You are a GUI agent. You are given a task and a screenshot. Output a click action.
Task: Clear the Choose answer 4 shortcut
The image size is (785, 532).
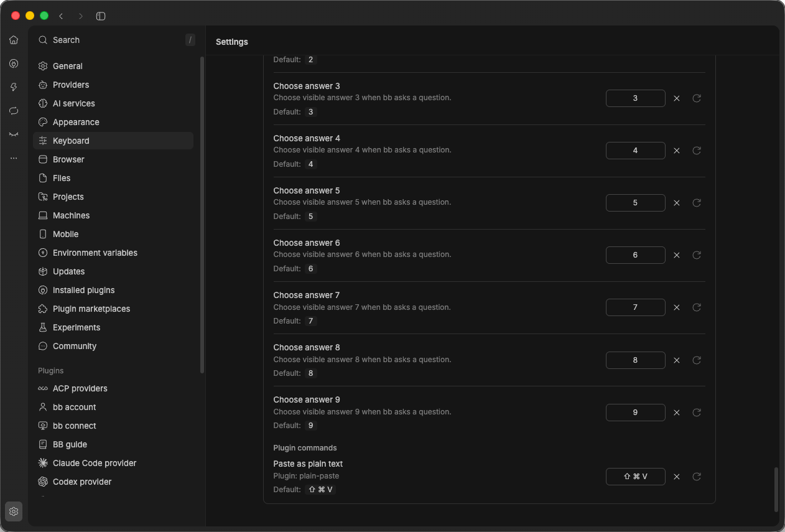677,151
